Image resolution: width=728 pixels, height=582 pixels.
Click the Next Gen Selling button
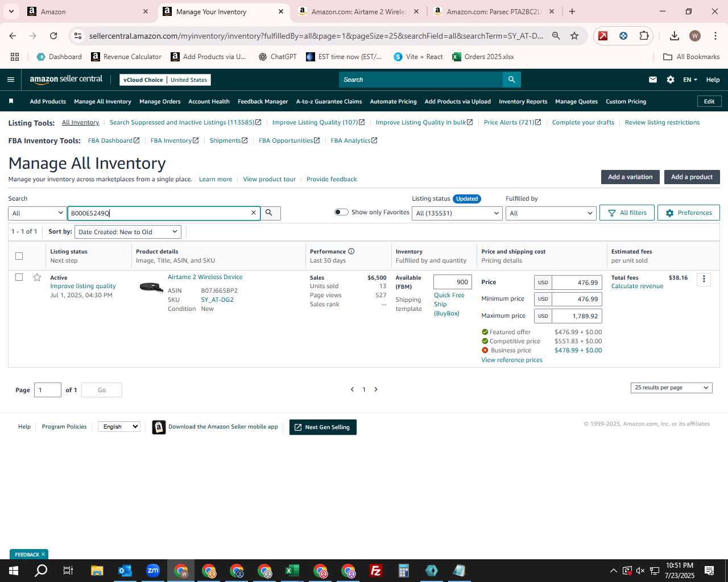pos(322,427)
